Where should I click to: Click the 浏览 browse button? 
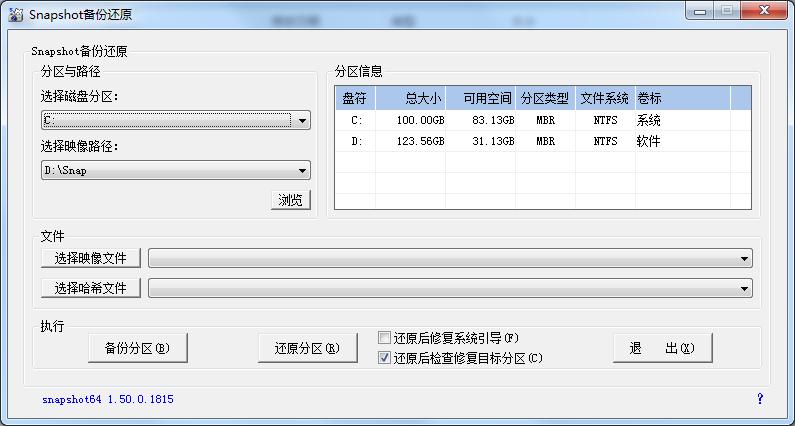[x=291, y=199]
